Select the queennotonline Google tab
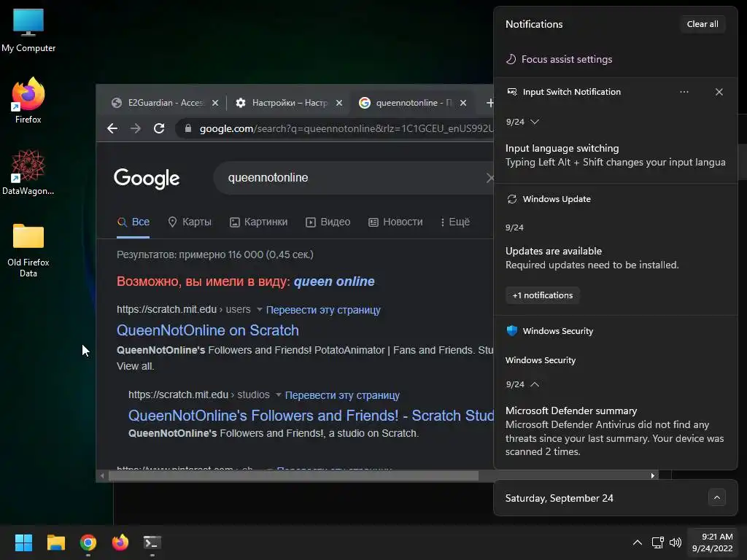Screen dimensions: 747x560 [x=412, y=103]
